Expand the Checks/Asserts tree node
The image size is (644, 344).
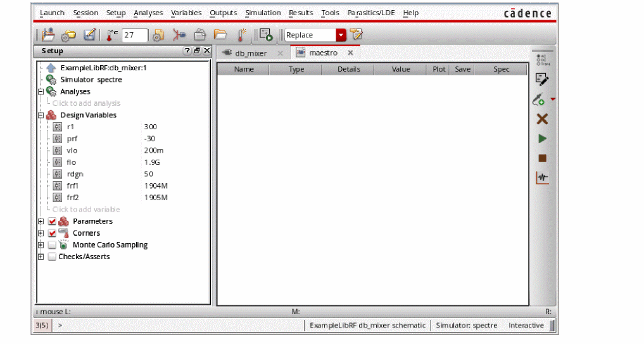(41, 257)
